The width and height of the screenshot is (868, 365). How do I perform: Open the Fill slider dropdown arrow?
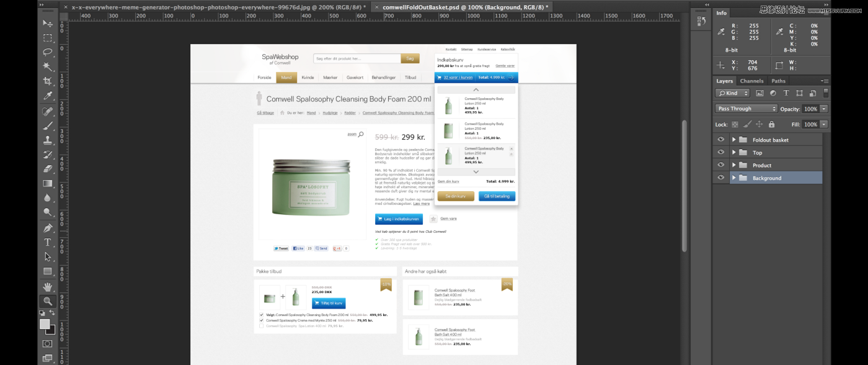tap(823, 125)
